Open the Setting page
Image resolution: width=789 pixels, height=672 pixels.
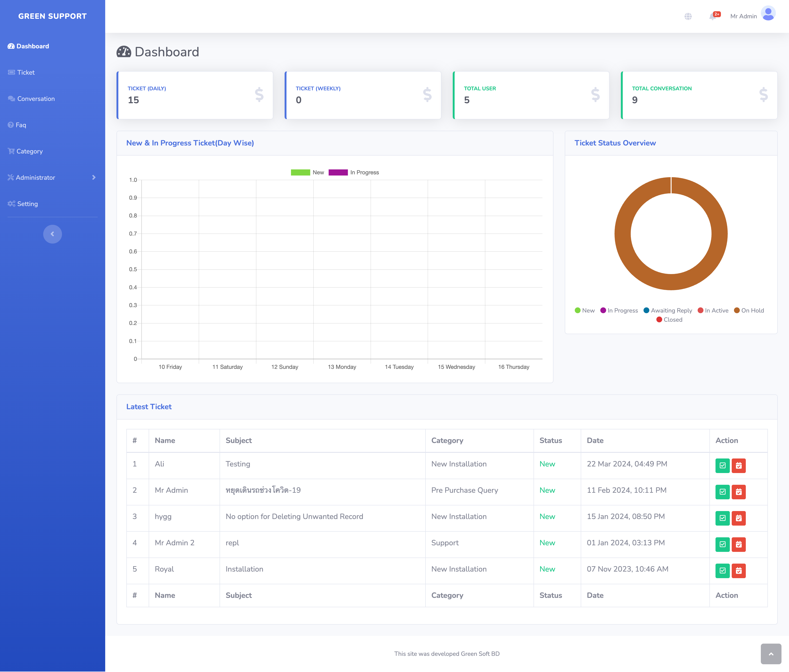[27, 204]
